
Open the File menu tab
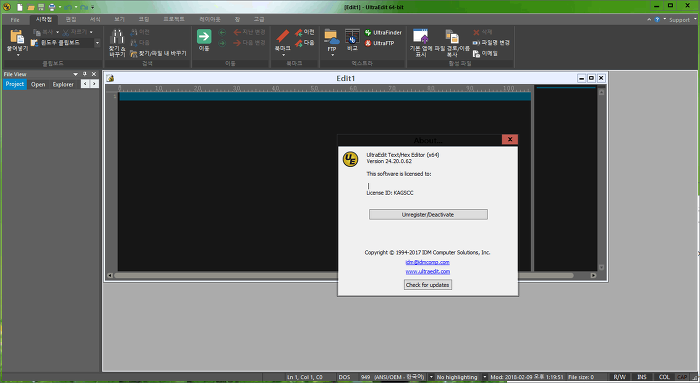coord(15,20)
